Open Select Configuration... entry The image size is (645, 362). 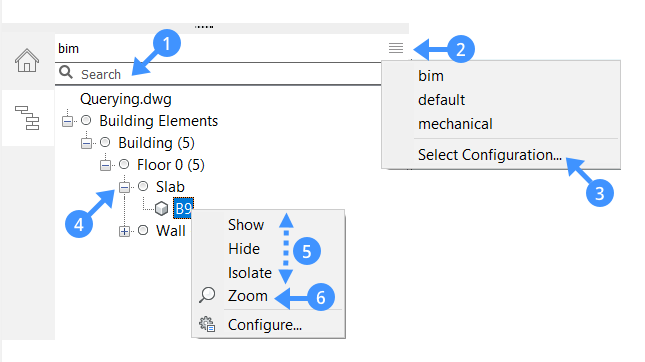(x=490, y=155)
